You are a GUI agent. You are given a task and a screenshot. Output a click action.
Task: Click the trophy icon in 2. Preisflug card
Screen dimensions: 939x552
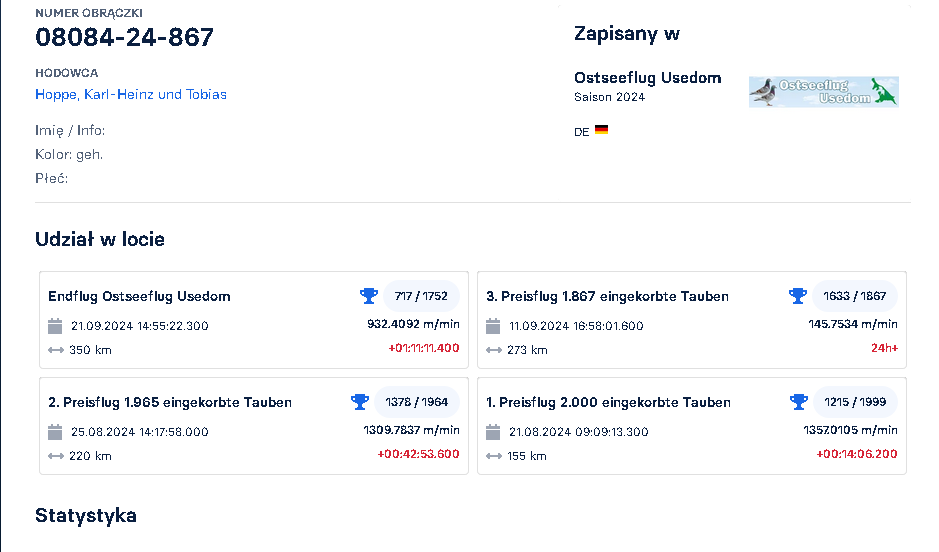(x=360, y=402)
